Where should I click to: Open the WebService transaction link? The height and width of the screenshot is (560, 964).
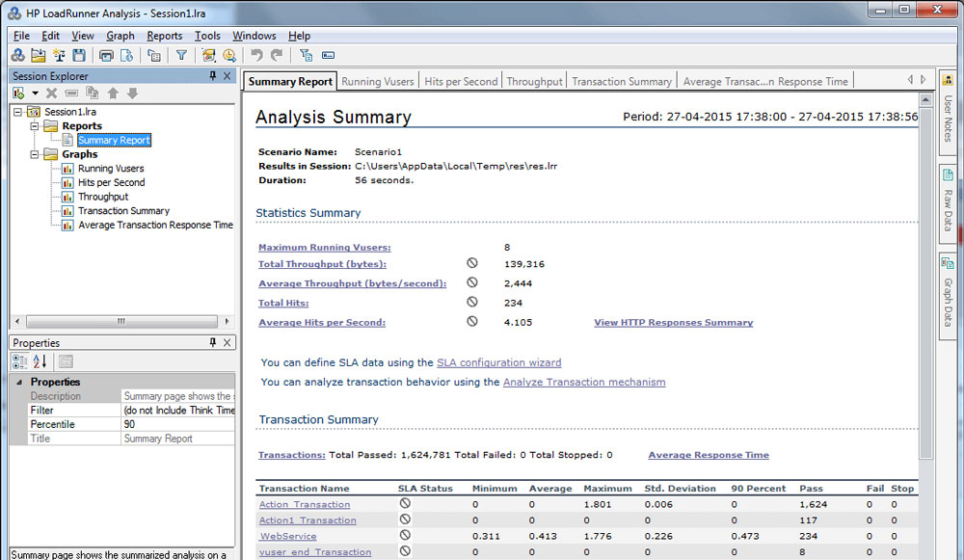[287, 536]
